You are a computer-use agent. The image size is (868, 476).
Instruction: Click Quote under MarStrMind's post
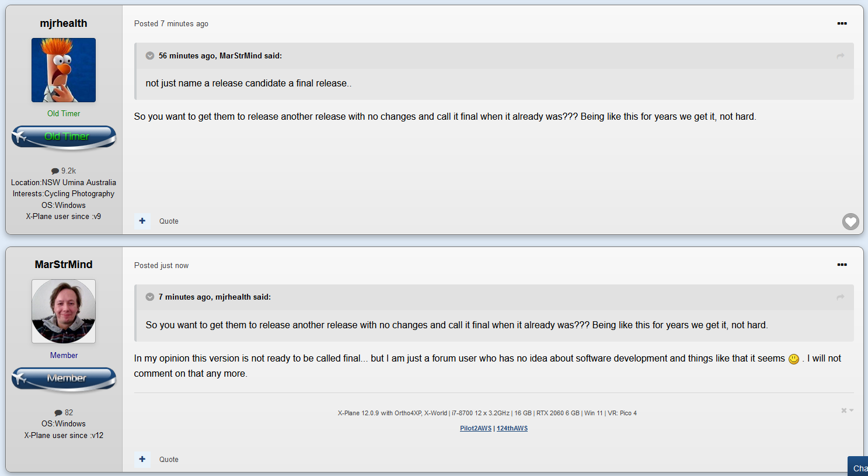click(169, 460)
